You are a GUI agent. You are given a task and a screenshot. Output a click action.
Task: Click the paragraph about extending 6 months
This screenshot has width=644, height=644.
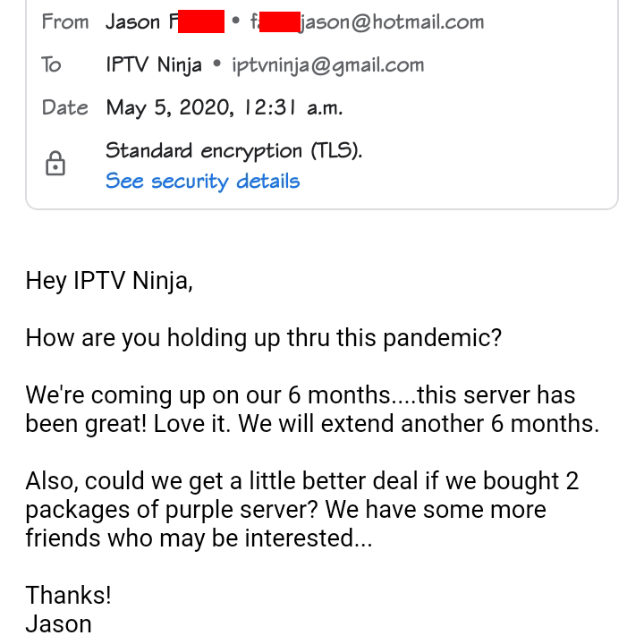(x=312, y=410)
